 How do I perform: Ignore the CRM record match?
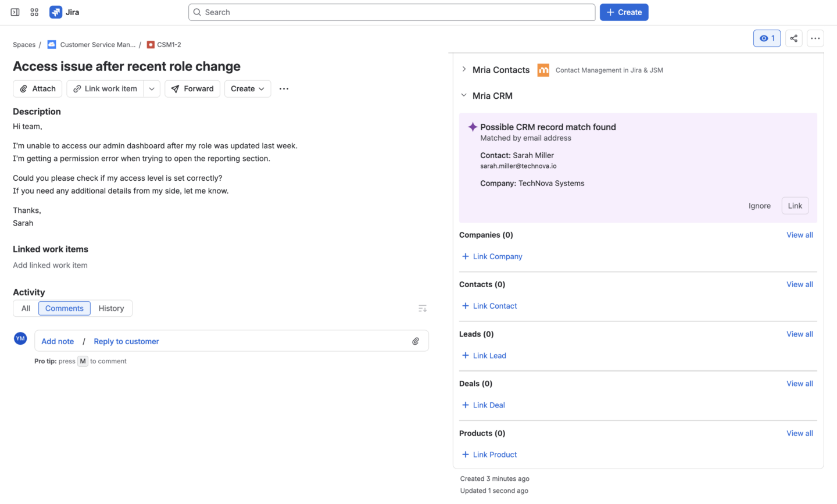(760, 206)
